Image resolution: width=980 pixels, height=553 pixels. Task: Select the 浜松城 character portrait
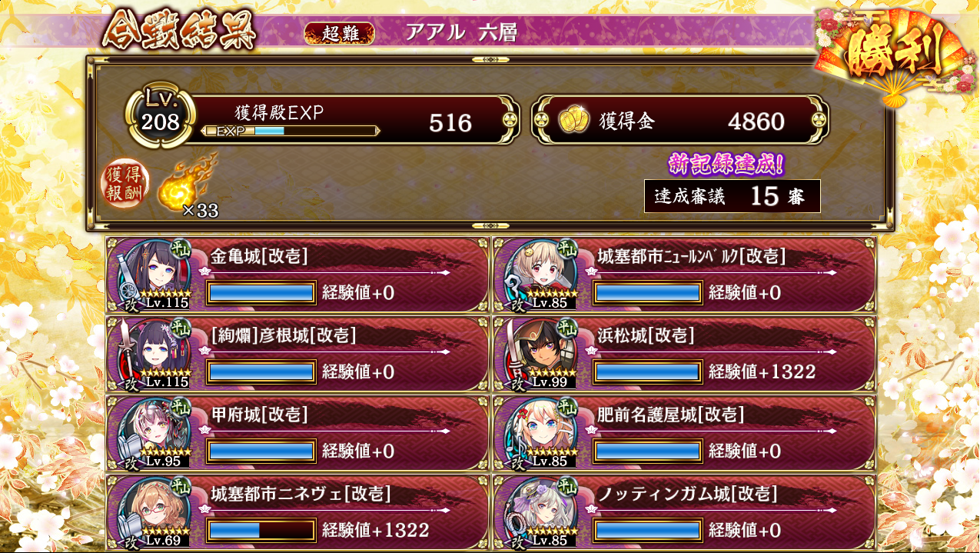point(541,354)
